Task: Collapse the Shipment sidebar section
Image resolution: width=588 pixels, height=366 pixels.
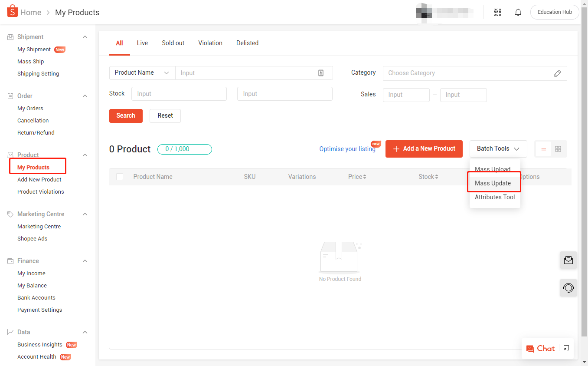Action: (x=85, y=37)
